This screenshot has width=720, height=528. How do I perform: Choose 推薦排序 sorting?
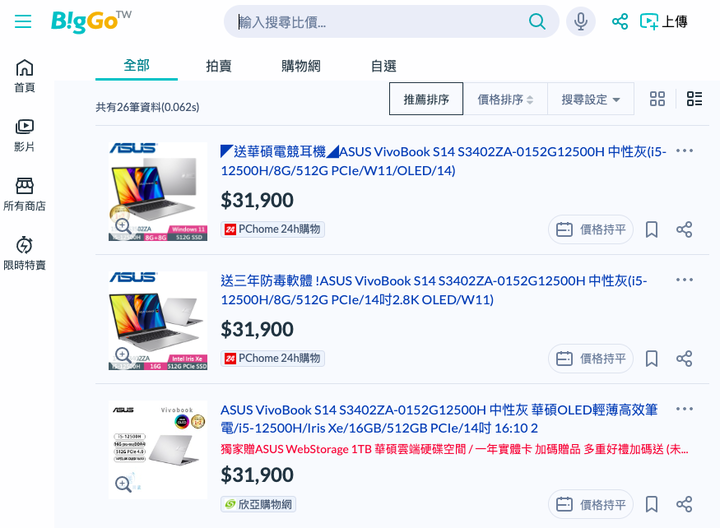click(426, 99)
